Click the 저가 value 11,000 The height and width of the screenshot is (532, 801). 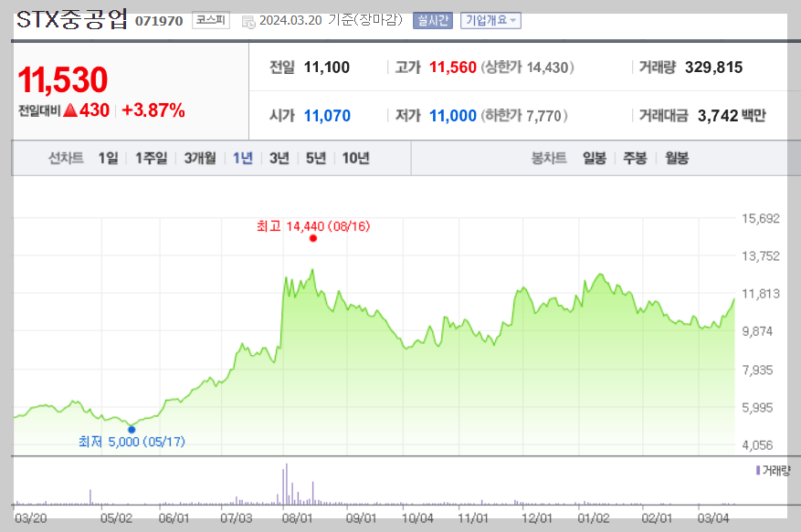453,116
